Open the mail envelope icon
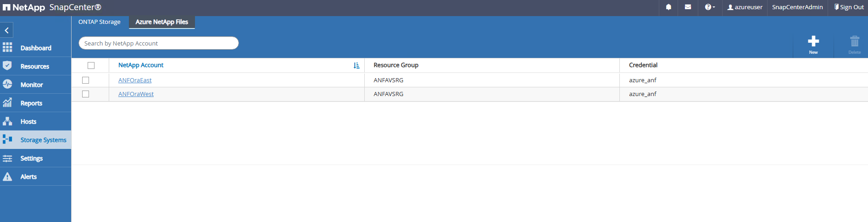868x222 pixels. [688, 7]
